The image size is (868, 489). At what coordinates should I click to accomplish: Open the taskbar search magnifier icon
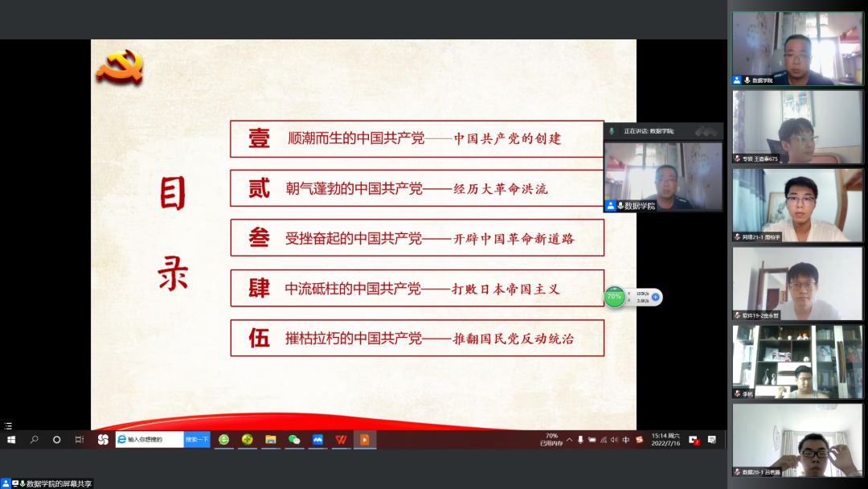pyautogui.click(x=34, y=440)
